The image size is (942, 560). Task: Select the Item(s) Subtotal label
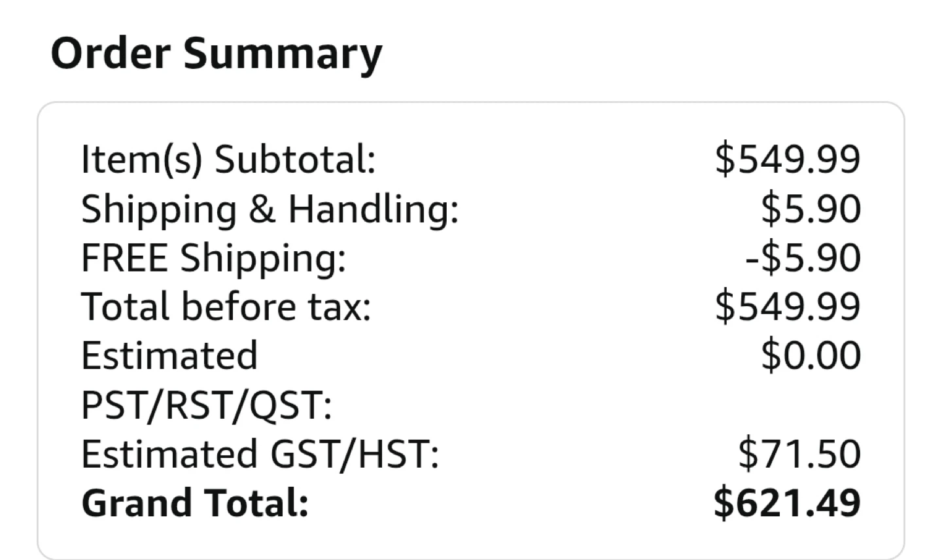tap(228, 160)
